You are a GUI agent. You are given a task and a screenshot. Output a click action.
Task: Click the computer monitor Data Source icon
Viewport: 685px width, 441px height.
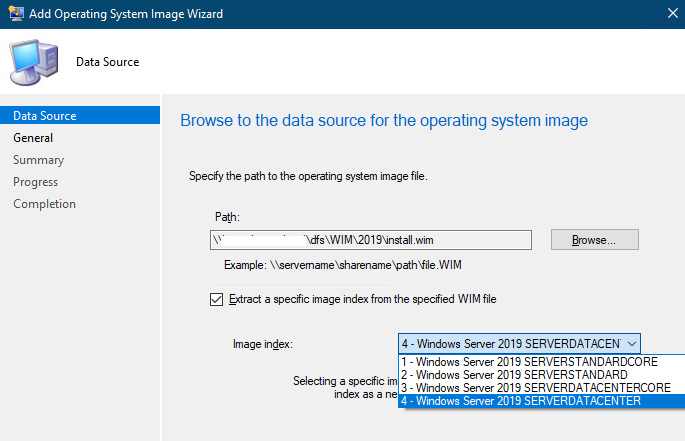click(36, 62)
